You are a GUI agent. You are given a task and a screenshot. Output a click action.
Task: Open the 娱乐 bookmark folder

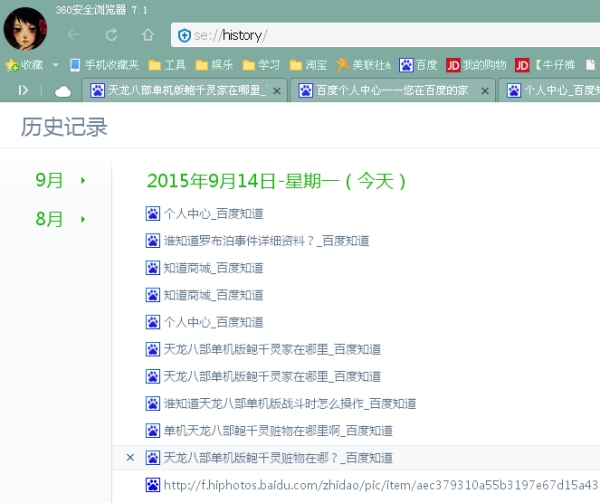[x=214, y=65]
